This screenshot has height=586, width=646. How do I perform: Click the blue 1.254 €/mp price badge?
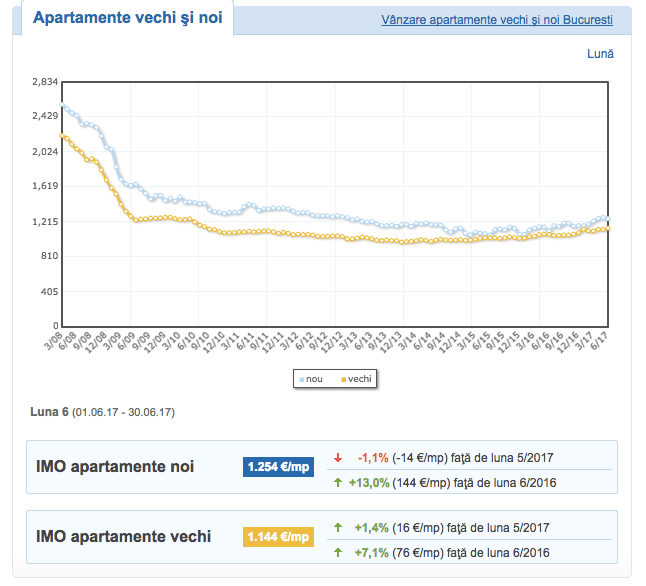(x=279, y=467)
